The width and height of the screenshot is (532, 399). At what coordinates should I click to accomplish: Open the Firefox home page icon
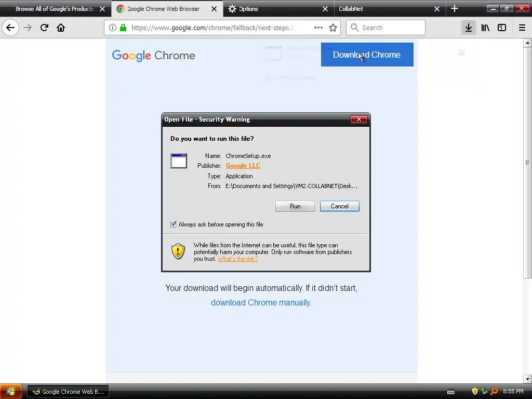pos(61,28)
